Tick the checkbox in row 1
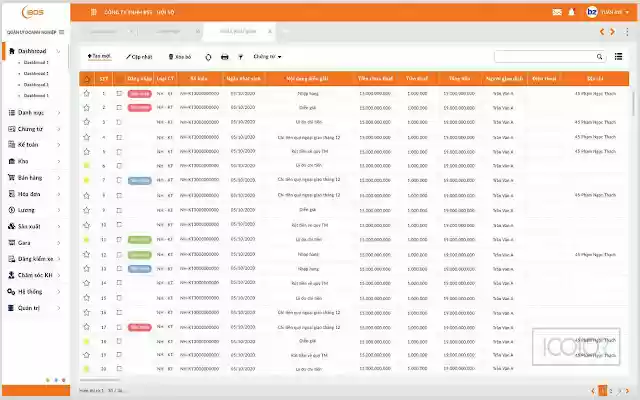 (x=119, y=93)
